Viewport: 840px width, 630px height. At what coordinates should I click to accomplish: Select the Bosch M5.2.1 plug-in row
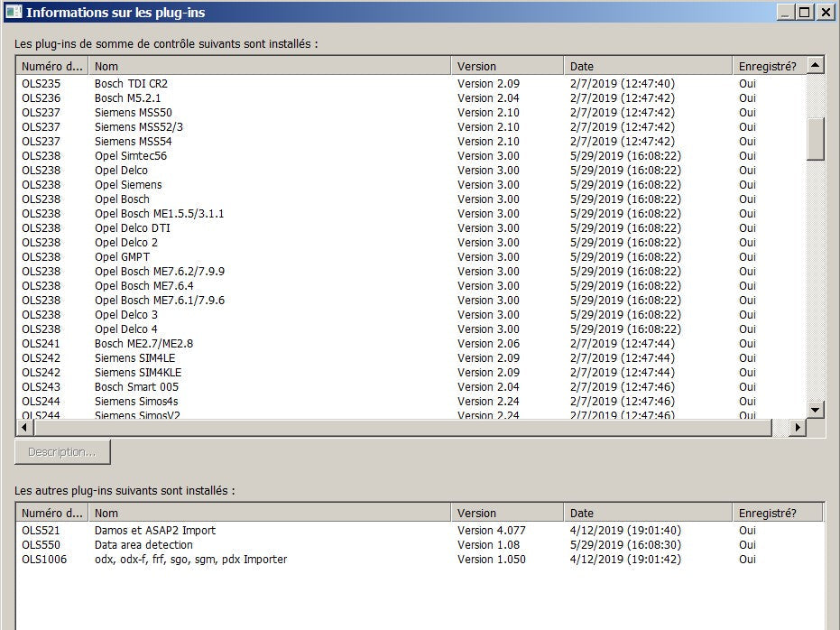pyautogui.click(x=411, y=98)
